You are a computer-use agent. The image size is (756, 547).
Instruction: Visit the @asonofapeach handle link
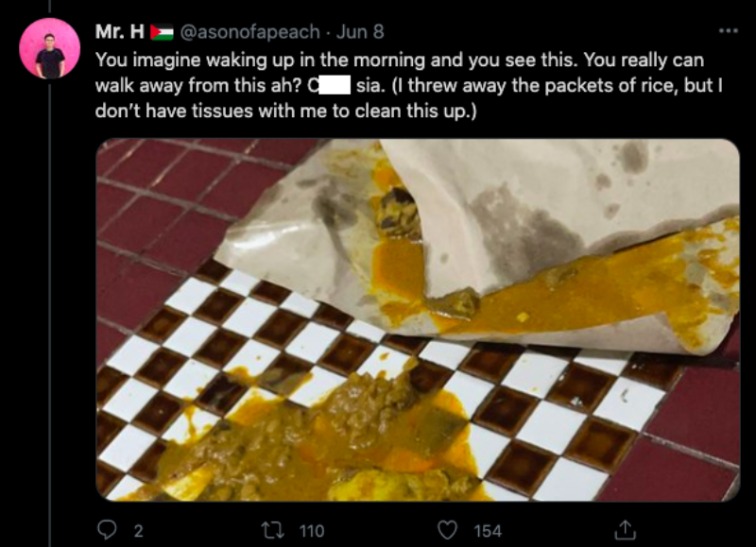(x=248, y=32)
